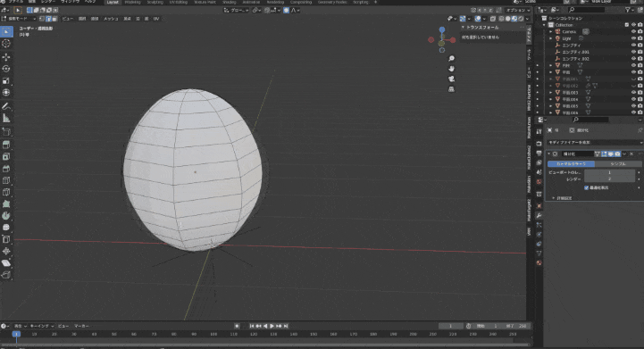Select the Shrink/Fatten tool
Viewport: 644px width, 349px height.
(x=6, y=252)
